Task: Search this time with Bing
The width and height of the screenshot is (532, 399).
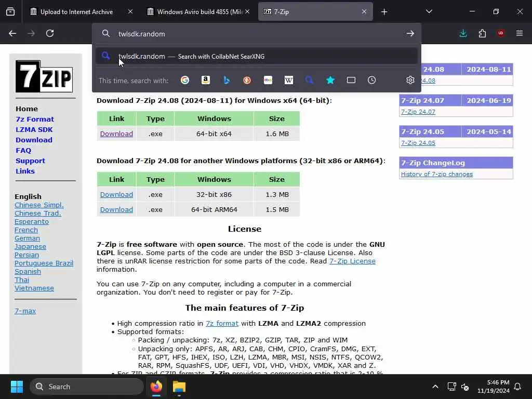Action: click(x=227, y=80)
